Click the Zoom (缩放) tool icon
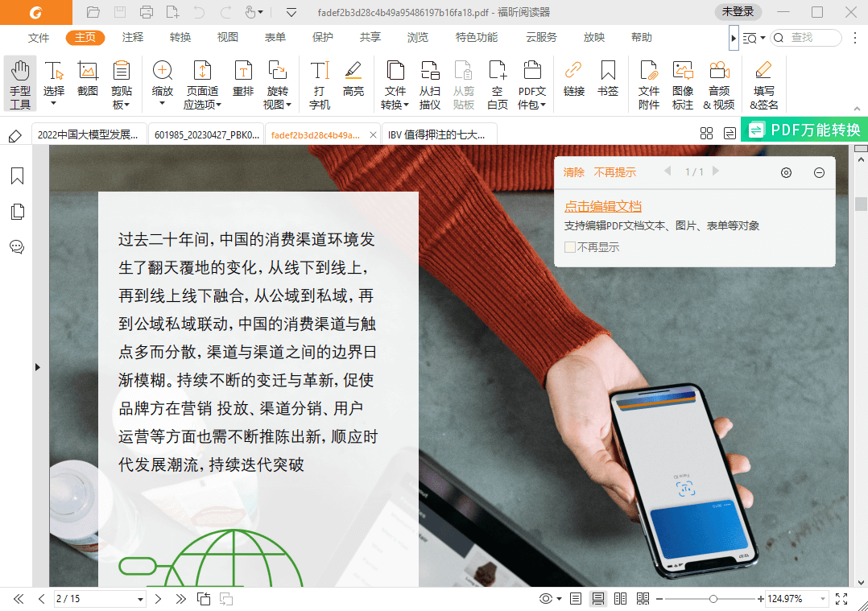The width and height of the screenshot is (868, 611). (162, 71)
